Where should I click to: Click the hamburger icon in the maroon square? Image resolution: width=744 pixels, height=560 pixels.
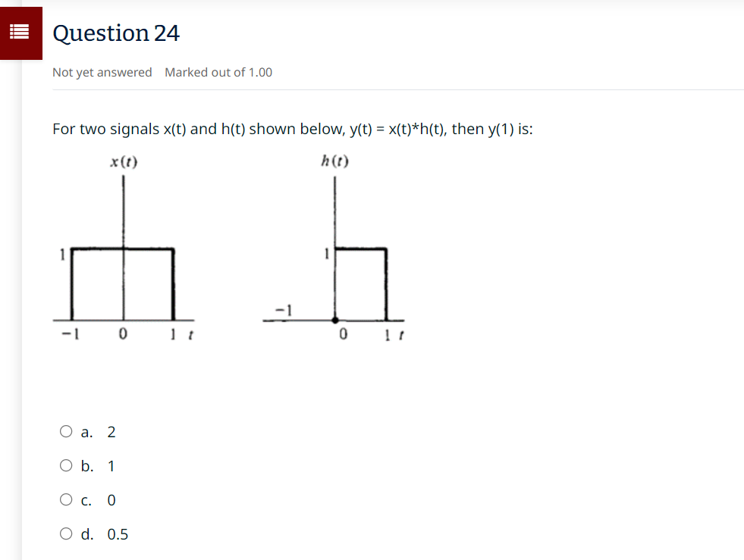(x=21, y=32)
